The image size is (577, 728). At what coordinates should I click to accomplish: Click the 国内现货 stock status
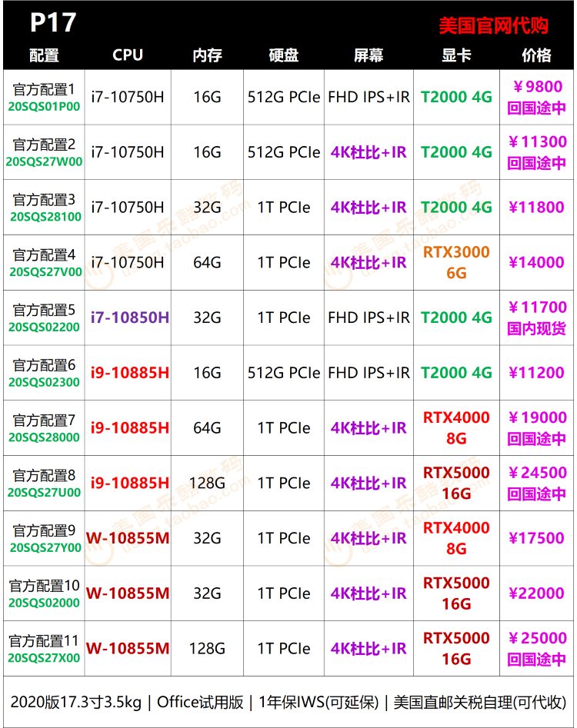[536, 329]
